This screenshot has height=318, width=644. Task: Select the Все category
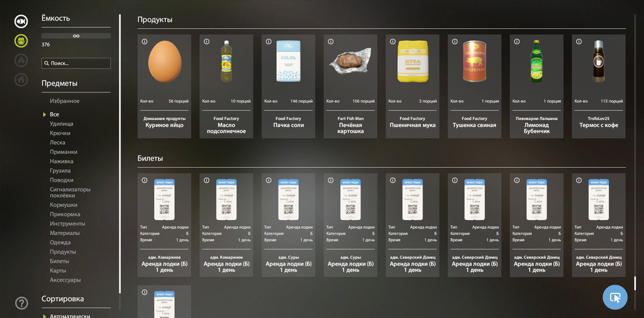point(54,114)
